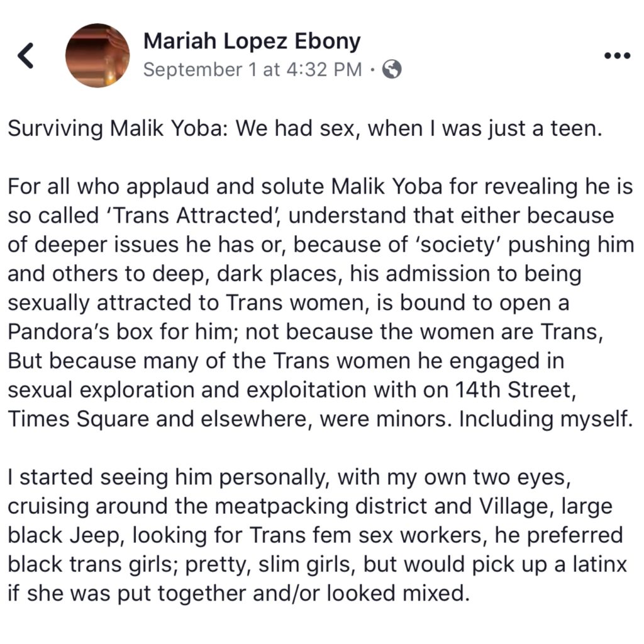Click the final line 'if she was put together'
644x644 pixels.
pyautogui.click(x=239, y=593)
